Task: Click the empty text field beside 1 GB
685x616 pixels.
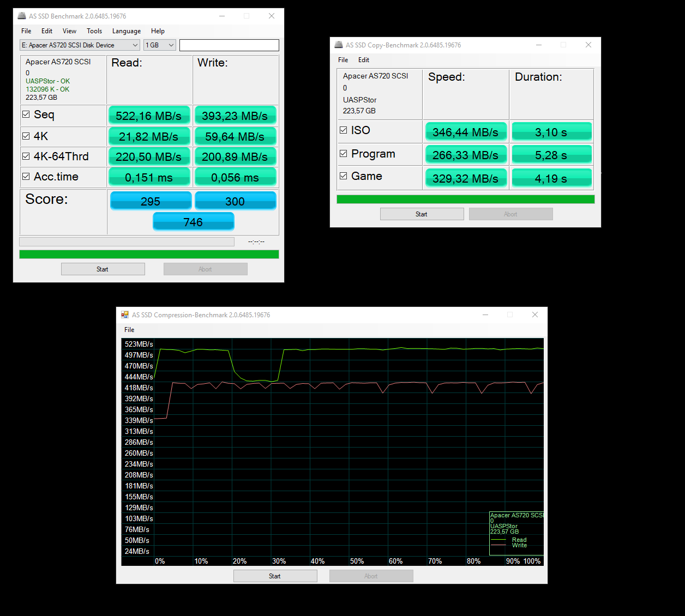Action: [229, 45]
